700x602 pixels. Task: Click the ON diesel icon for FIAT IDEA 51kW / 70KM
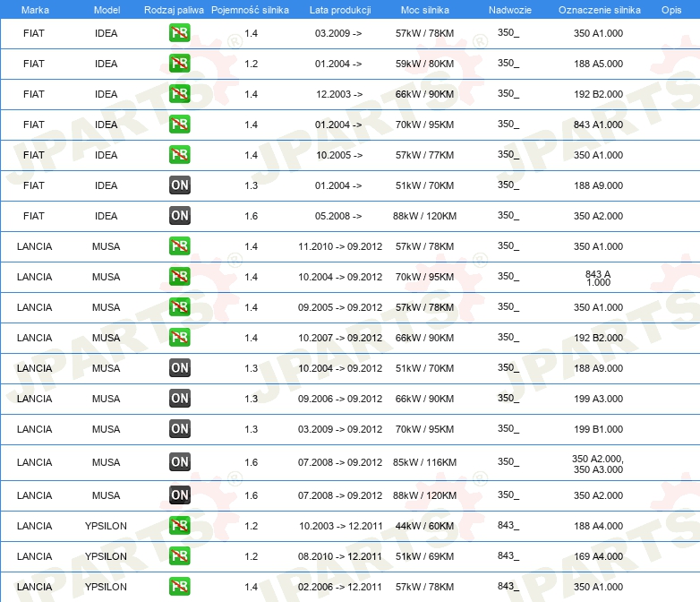(179, 185)
